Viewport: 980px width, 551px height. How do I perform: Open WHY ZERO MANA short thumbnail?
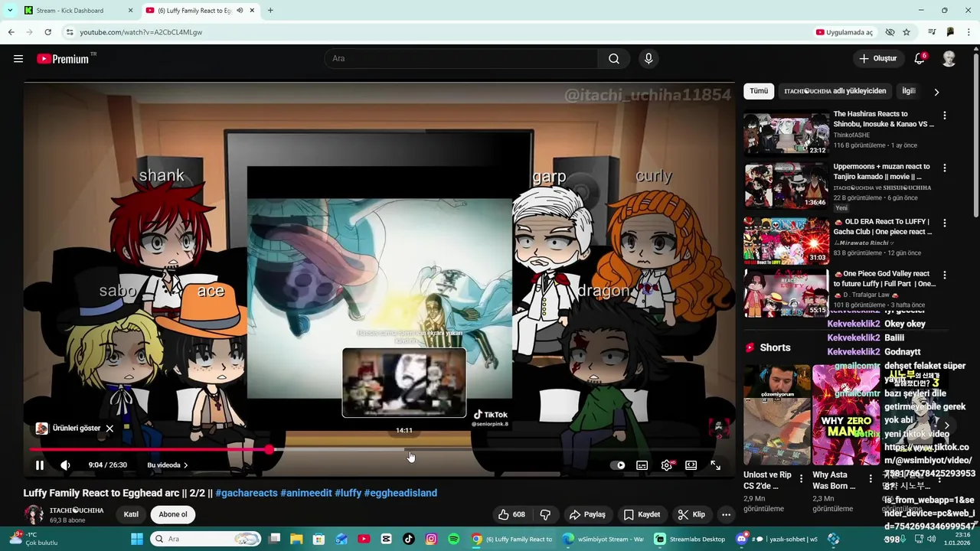(x=846, y=415)
